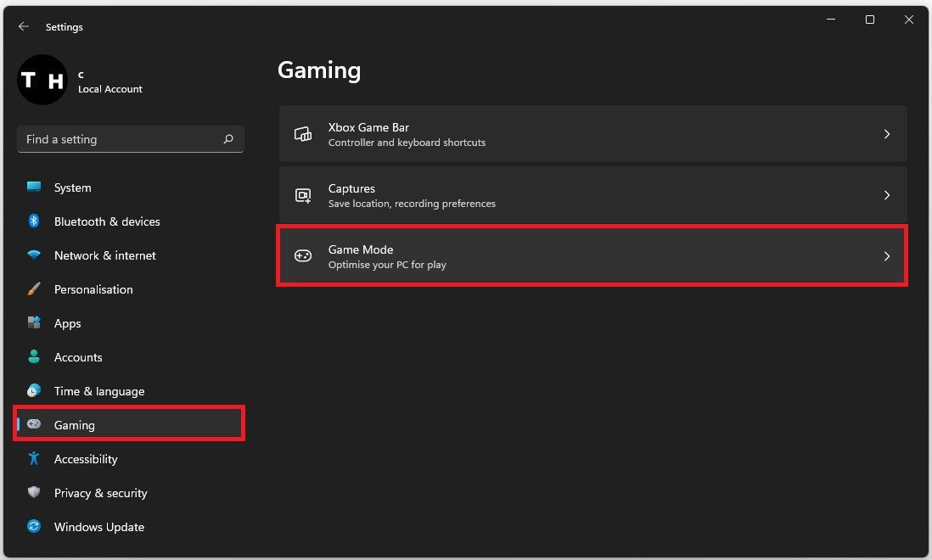This screenshot has height=560, width=932.
Task: Select Gaming in the sidebar
Action: click(130, 424)
